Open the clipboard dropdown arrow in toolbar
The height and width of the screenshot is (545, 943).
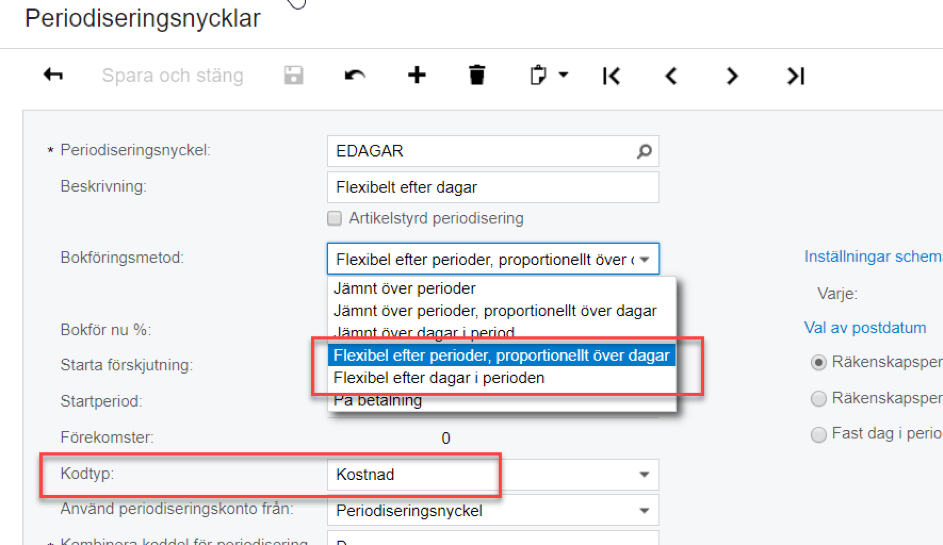(x=564, y=75)
